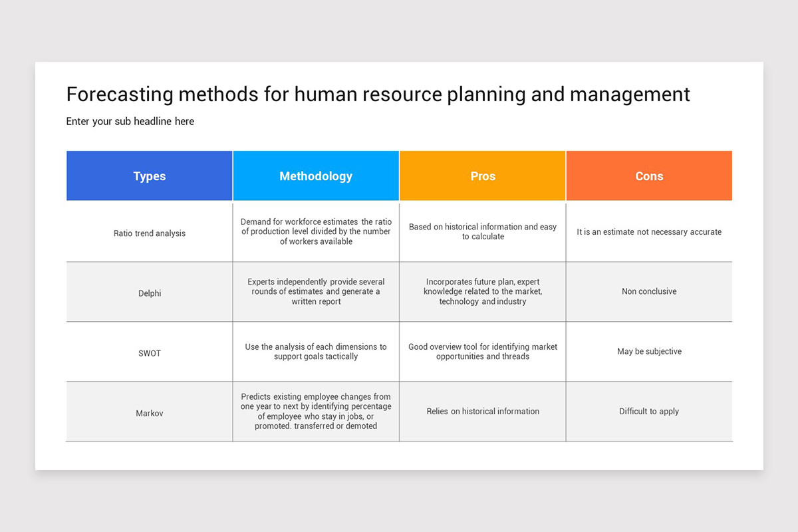Select the Non conclusive cell
798x532 pixels.
pos(649,291)
